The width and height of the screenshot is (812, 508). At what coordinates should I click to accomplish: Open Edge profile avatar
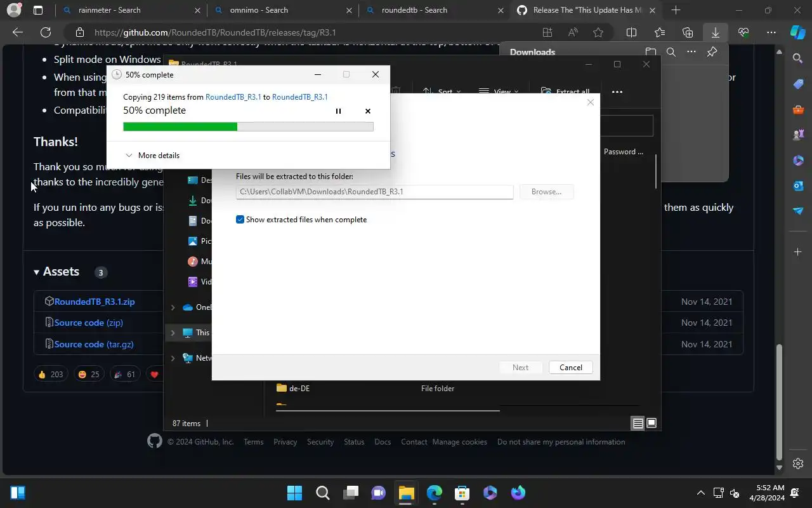[x=13, y=10]
